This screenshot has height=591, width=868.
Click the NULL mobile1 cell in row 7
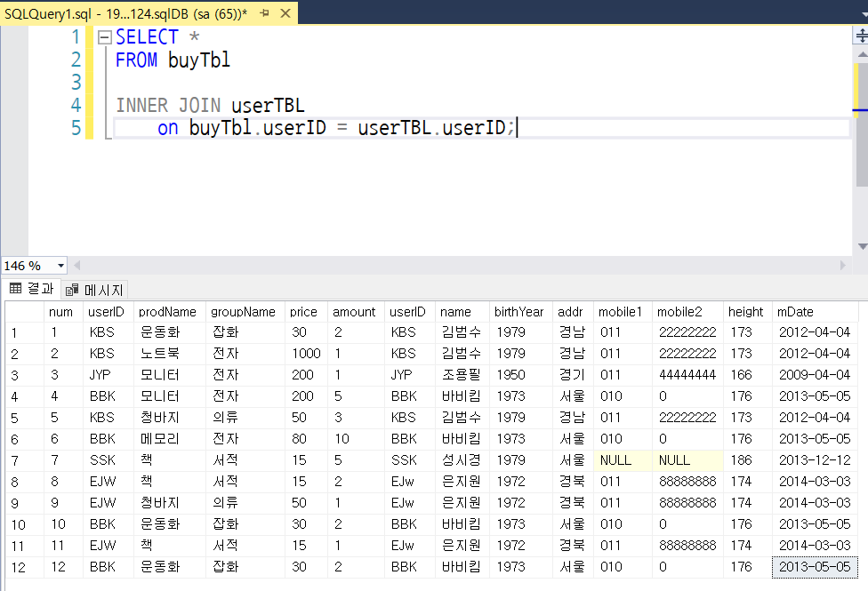(x=623, y=460)
